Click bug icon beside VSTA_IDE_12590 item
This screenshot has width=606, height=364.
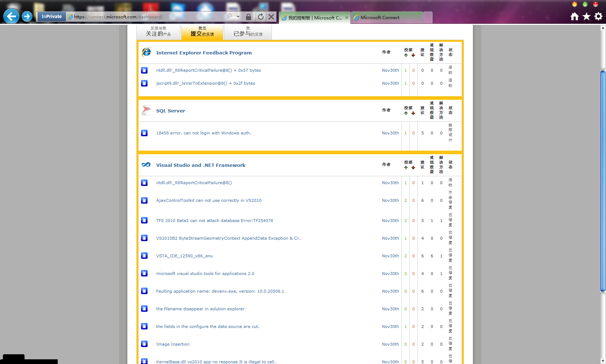pos(144,256)
